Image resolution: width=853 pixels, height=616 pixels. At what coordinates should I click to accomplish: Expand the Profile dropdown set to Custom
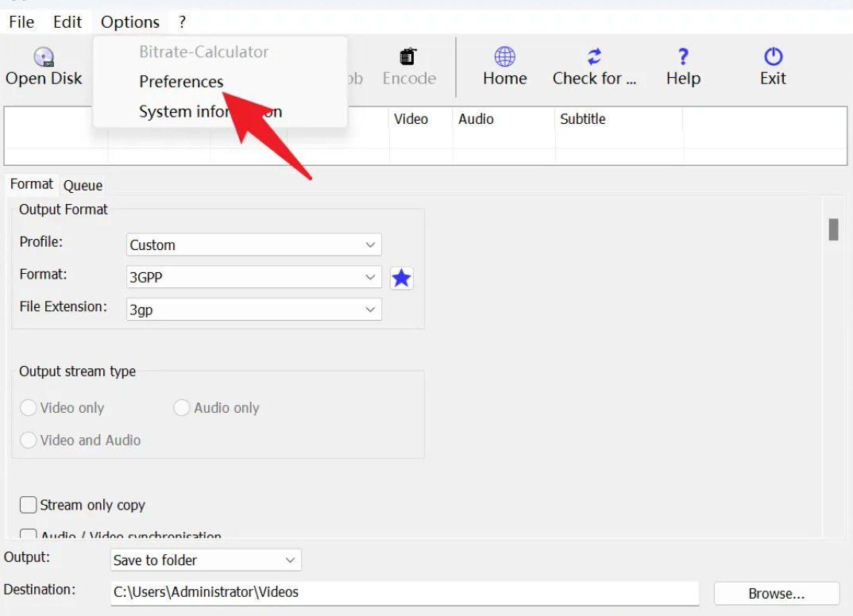(x=254, y=244)
